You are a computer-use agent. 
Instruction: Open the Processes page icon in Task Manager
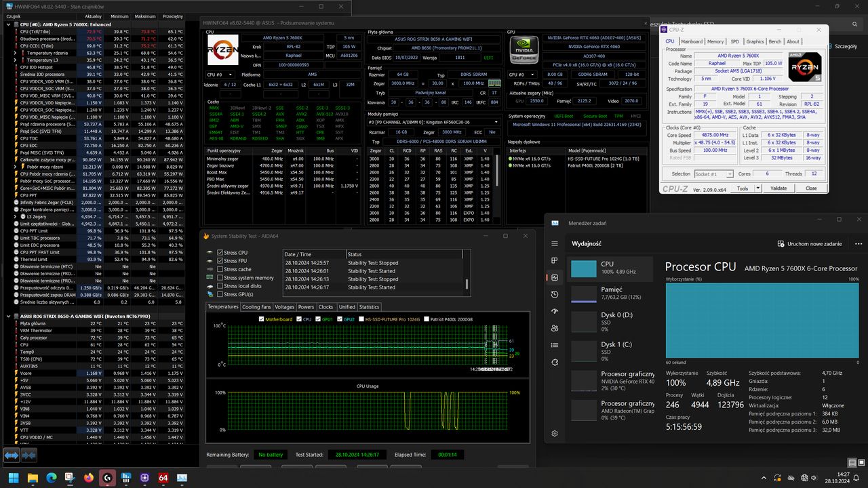point(555,260)
